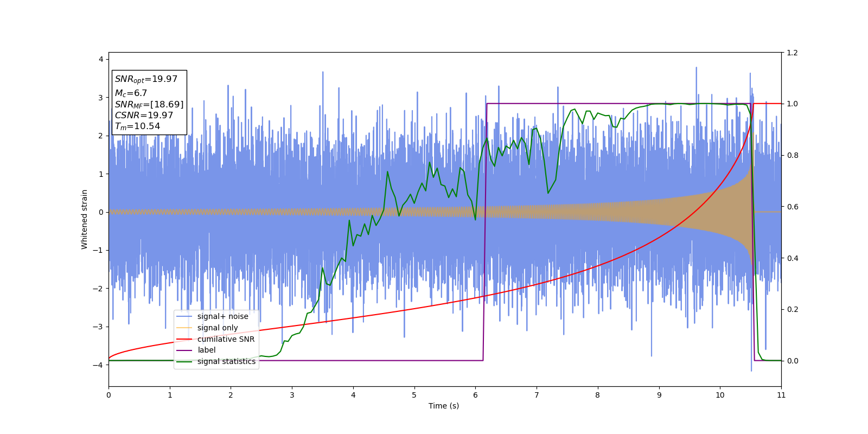This screenshot has height=434, width=868.
Task: Click x-axis tick label 11
Action: coord(781,395)
